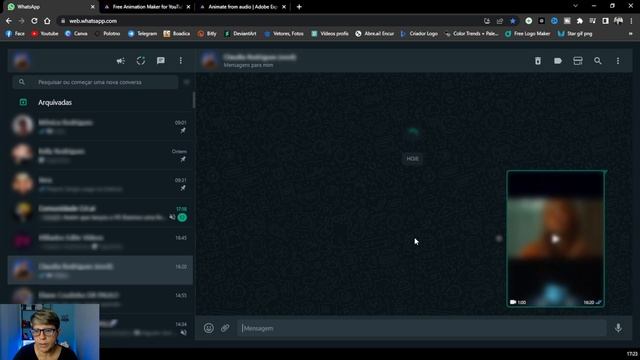Play the video message thumbnail
640x360 pixels.
(555, 239)
